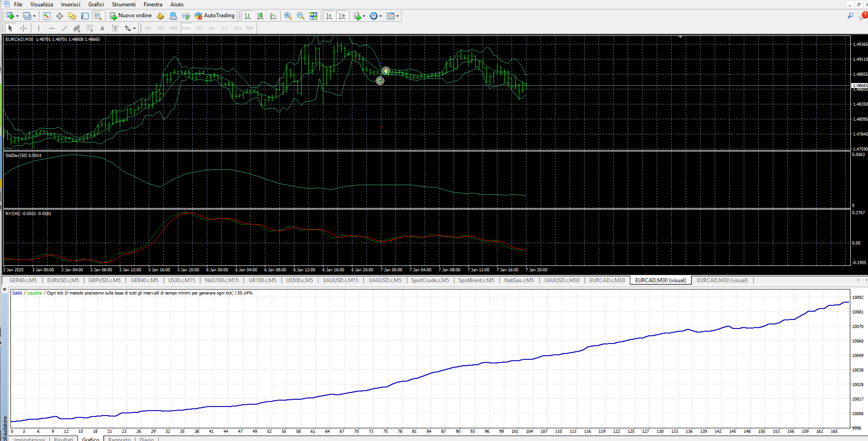Click the Zoom In magnifier icon
The width and height of the screenshot is (868, 441).
coord(288,16)
